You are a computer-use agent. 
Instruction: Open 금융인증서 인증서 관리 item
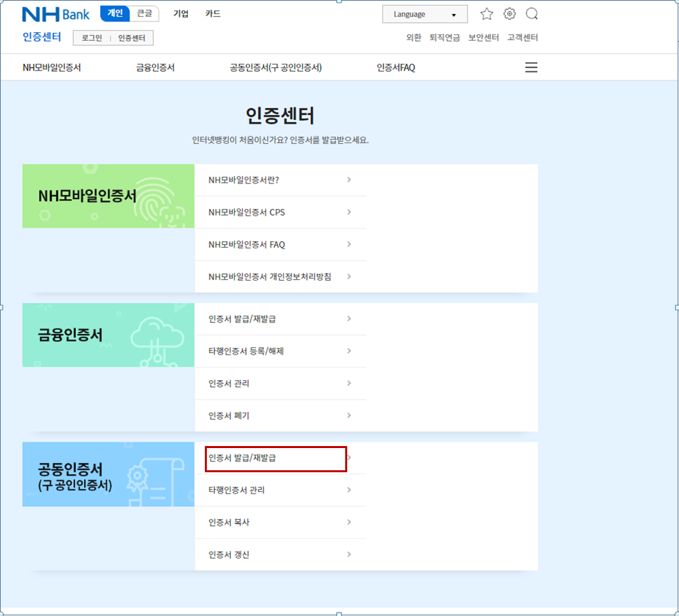pos(280,384)
